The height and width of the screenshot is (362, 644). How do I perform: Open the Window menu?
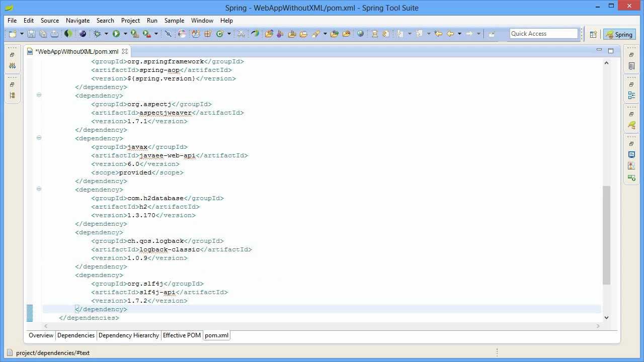(202, 21)
